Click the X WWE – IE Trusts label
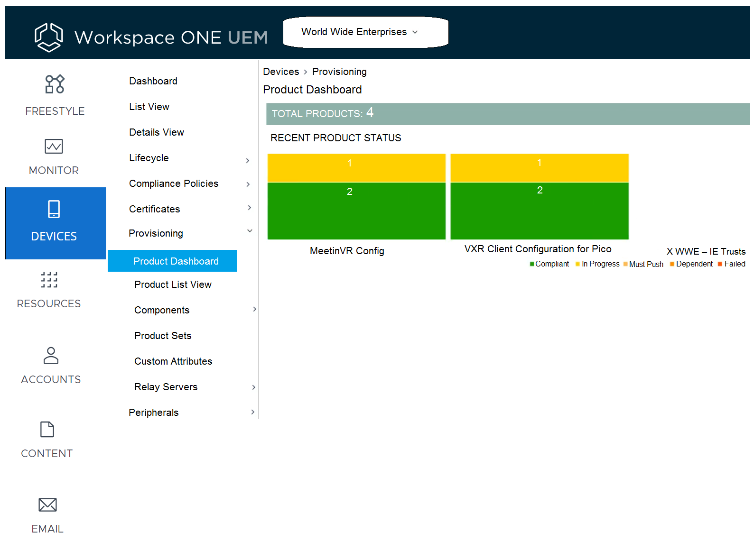The height and width of the screenshot is (560, 754). coord(706,251)
